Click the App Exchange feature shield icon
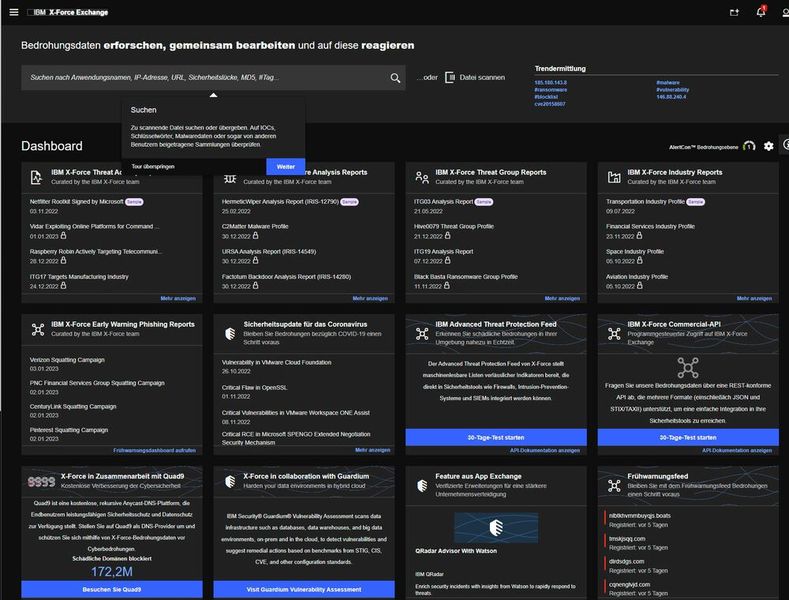 (422, 486)
